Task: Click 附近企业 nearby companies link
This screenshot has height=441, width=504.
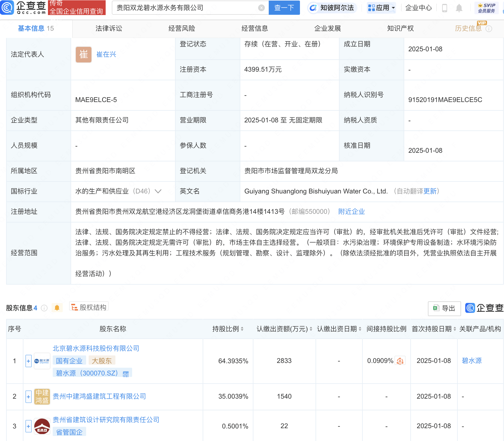Action: [x=352, y=212]
